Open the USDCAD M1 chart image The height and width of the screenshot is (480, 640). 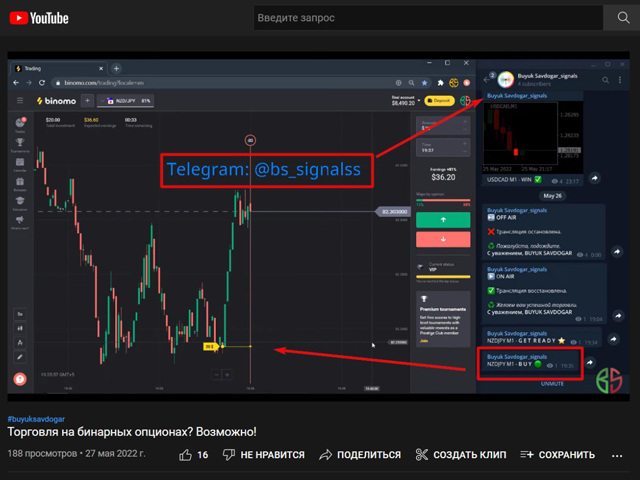(533, 138)
